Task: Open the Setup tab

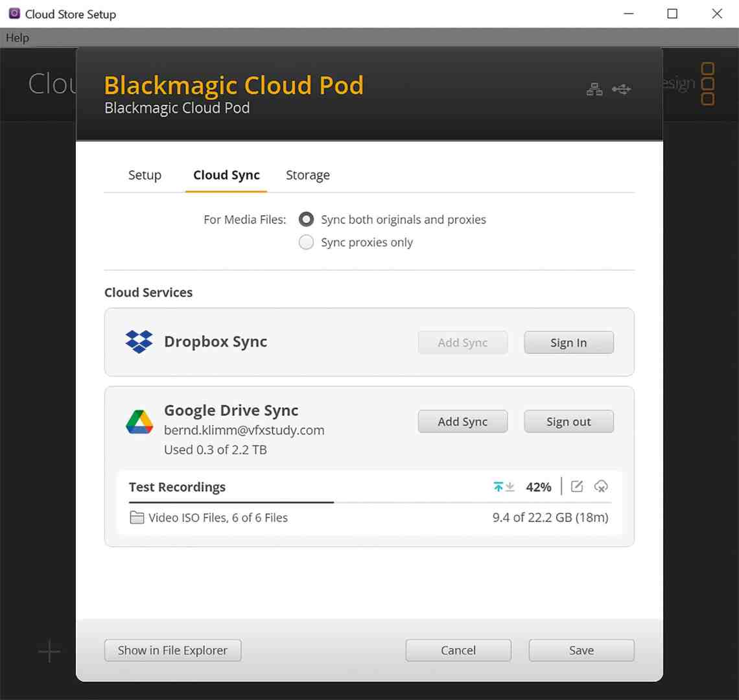Action: click(145, 175)
